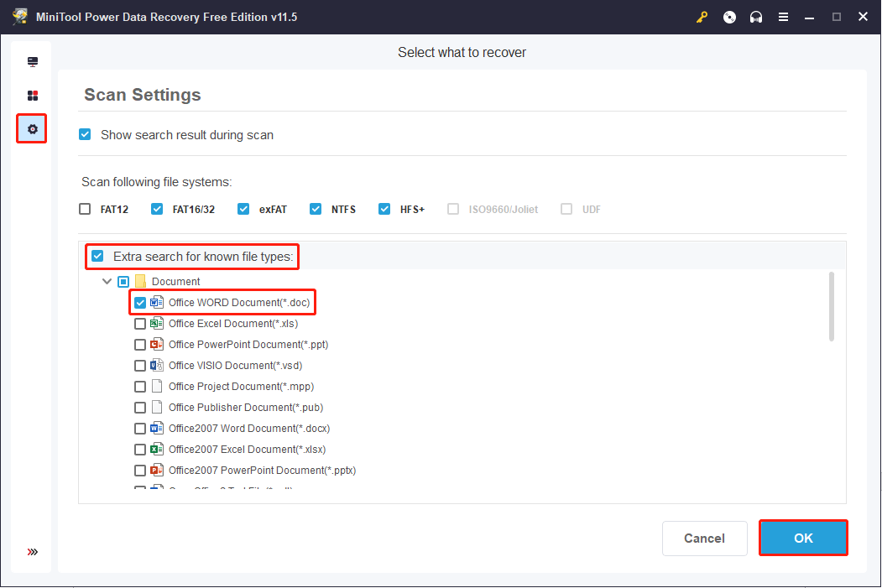Viewport: 882px width, 588px height.
Task: Click the Word .docx file icon
Action: 157,429
